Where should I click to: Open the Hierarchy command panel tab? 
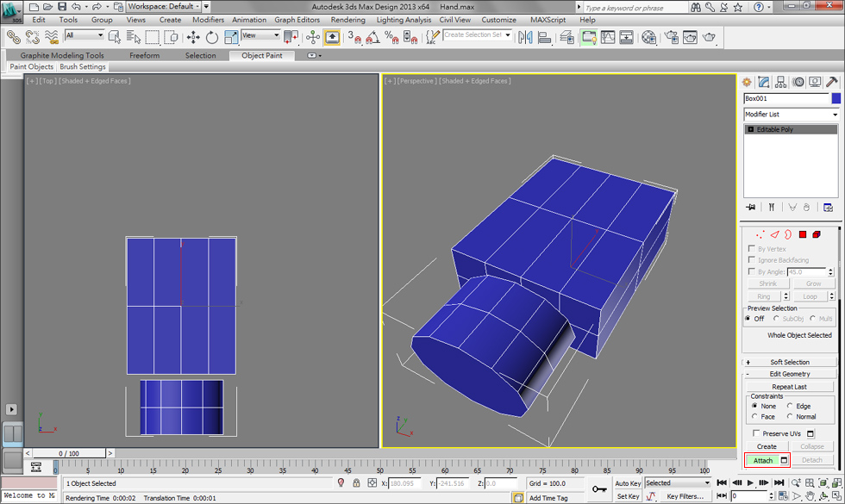click(x=780, y=82)
